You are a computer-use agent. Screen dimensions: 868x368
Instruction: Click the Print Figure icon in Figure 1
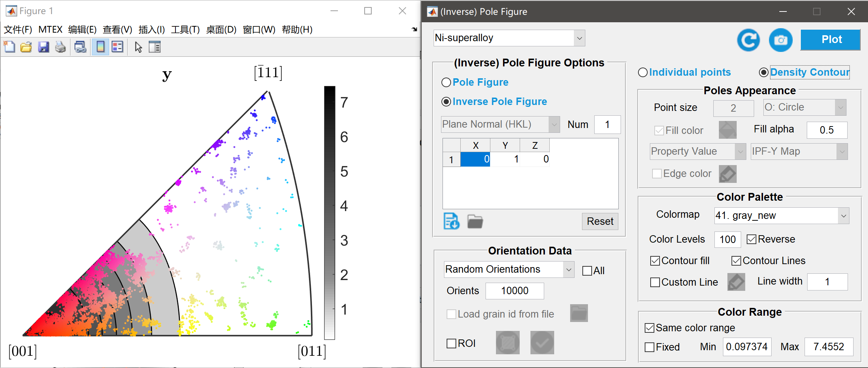click(x=60, y=47)
